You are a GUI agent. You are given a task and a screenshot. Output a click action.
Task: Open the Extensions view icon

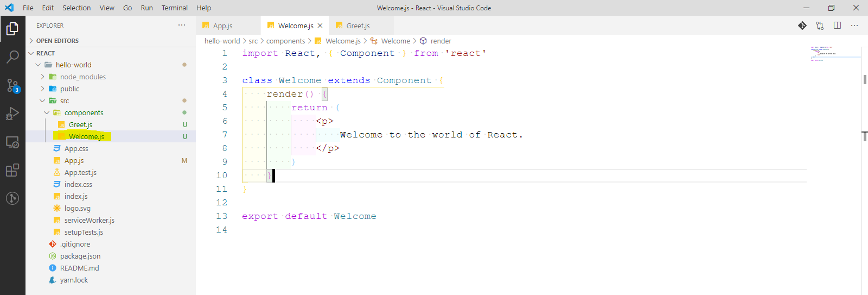point(12,170)
